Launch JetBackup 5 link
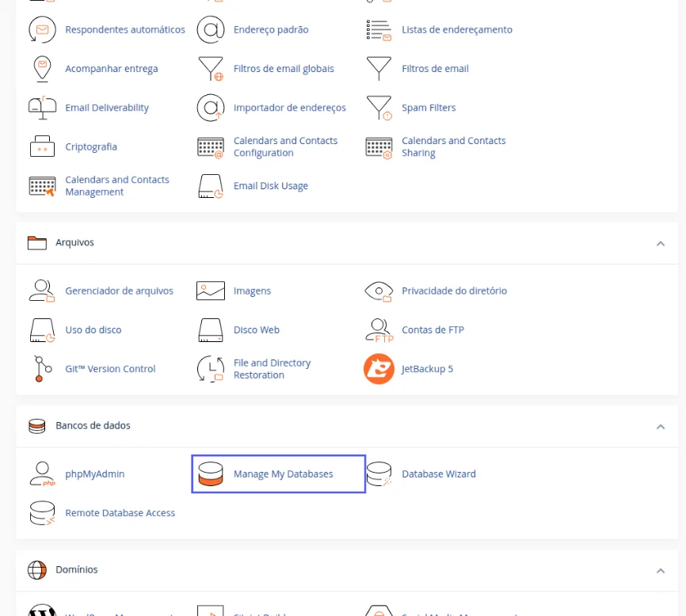This screenshot has height=616, width=686. [428, 369]
